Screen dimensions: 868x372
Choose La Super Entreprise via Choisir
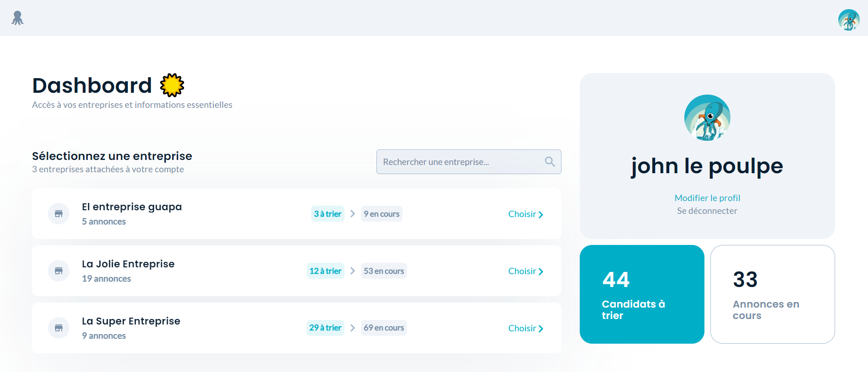pyautogui.click(x=525, y=328)
